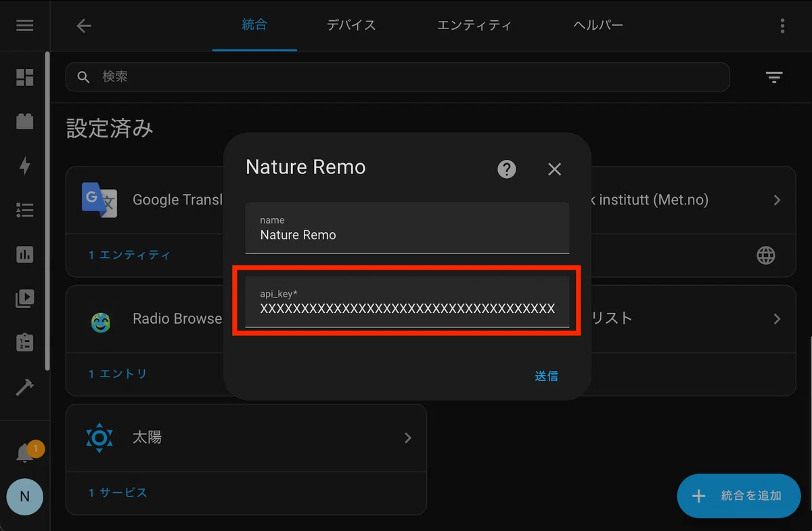Switch to the エンティティ tab
Viewport: 812px width, 531px height.
(474, 25)
